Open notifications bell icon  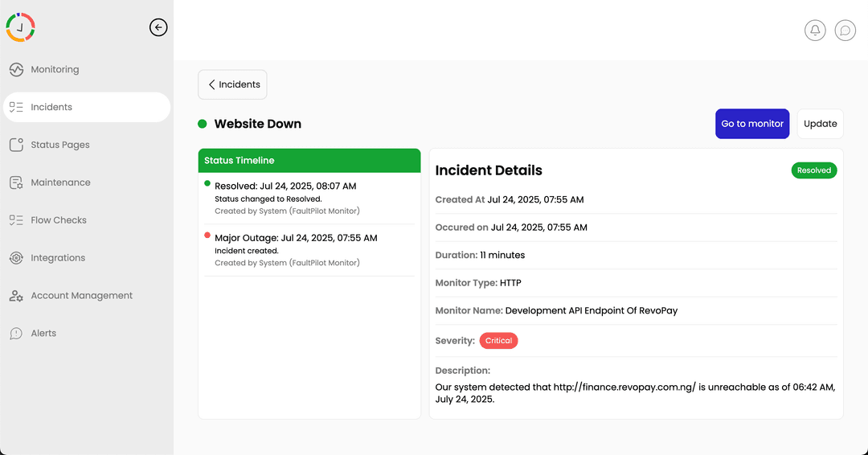[815, 30]
